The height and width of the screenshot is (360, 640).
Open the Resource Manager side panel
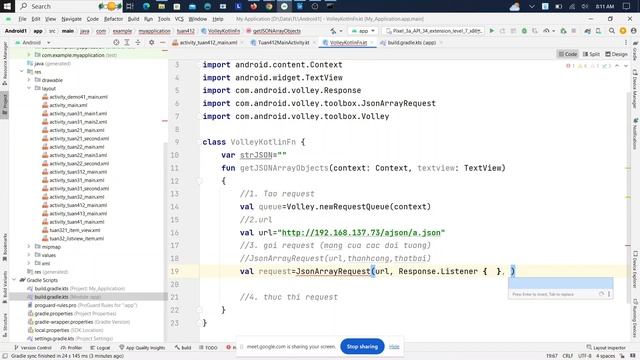click(4, 63)
